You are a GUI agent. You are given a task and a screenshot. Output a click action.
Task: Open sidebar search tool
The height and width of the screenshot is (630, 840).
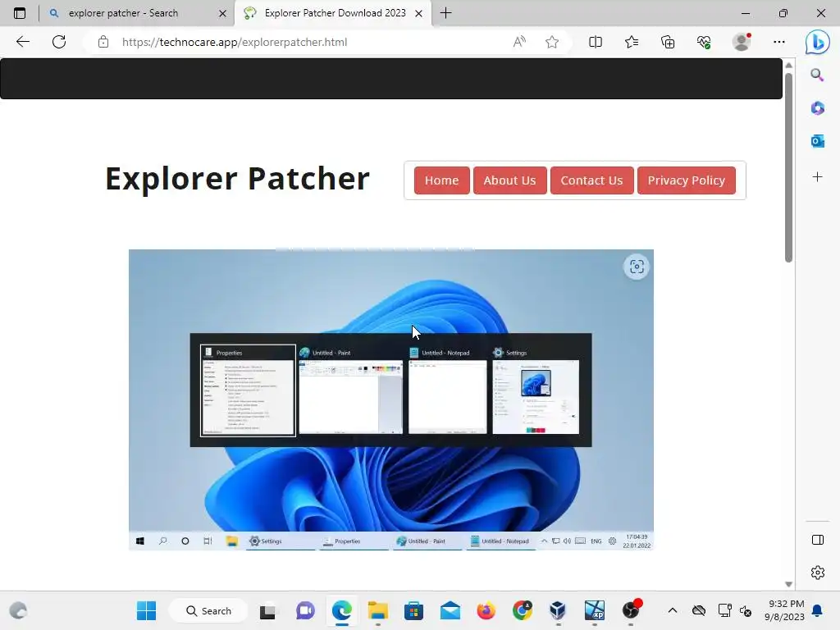click(x=817, y=75)
